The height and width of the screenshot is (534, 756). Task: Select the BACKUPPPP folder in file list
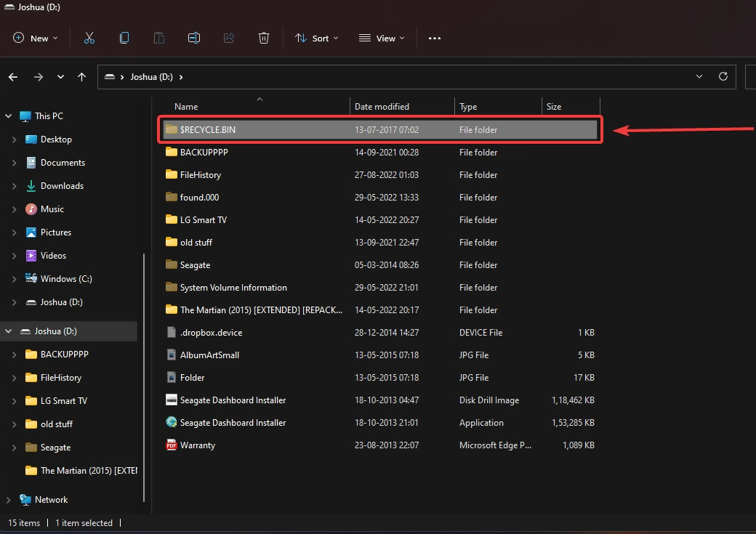coord(380,152)
